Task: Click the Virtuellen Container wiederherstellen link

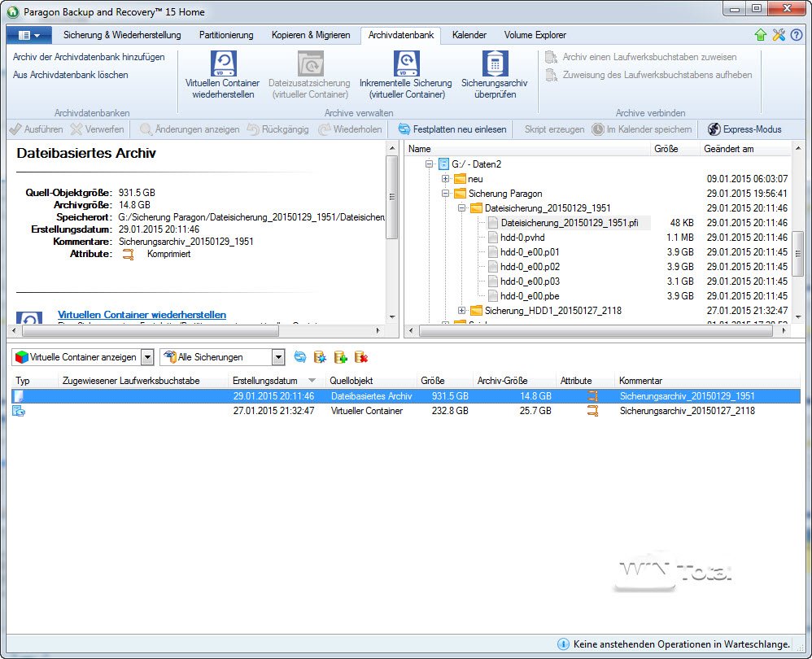Action: pos(142,315)
